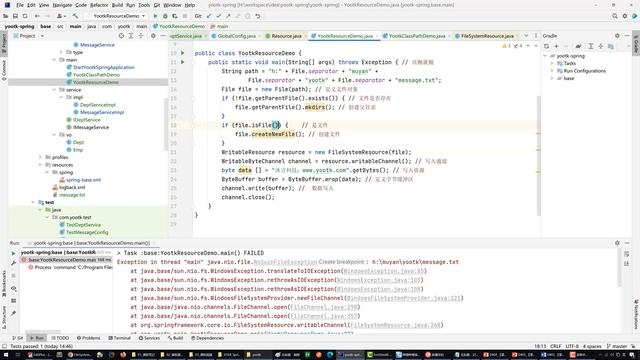This screenshot has height=360, width=640.
Task: Click the Rollback undo icon
Action: point(258,16)
